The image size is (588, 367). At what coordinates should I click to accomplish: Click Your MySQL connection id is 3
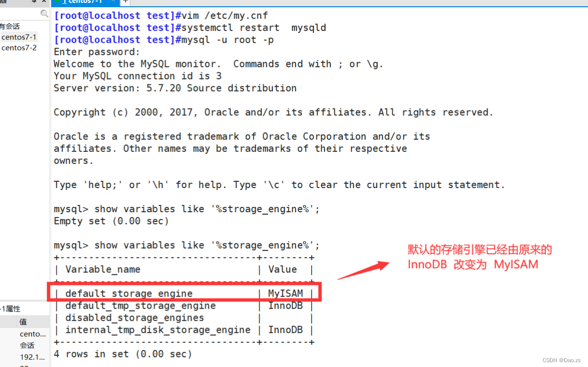point(137,76)
